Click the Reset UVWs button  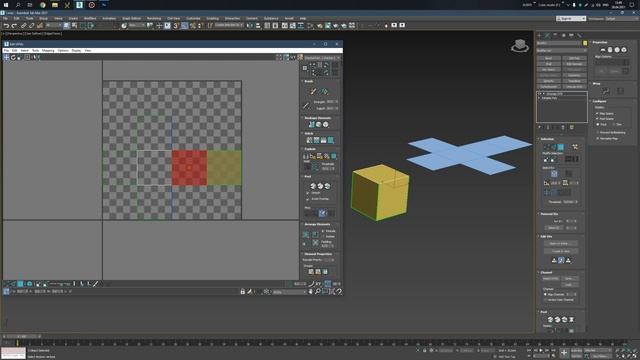pyautogui.click(x=551, y=279)
